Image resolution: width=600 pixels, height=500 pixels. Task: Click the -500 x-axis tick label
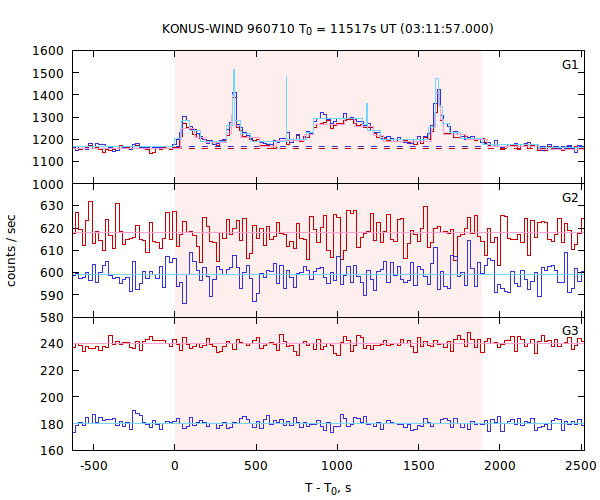pyautogui.click(x=93, y=466)
